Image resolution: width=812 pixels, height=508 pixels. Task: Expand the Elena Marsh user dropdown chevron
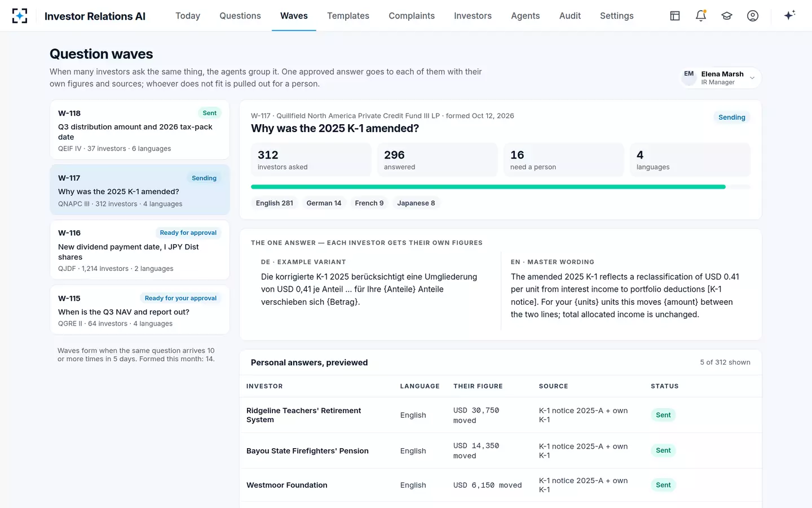click(x=752, y=78)
